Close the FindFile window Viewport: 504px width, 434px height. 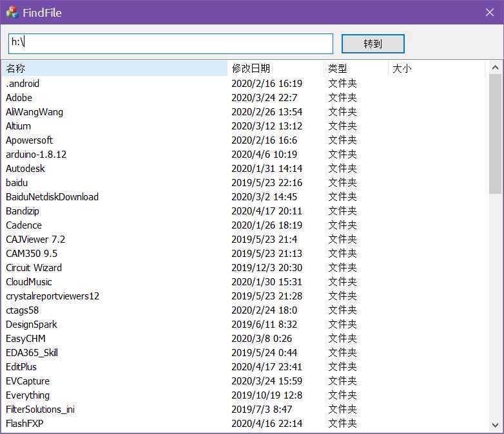[x=490, y=12]
